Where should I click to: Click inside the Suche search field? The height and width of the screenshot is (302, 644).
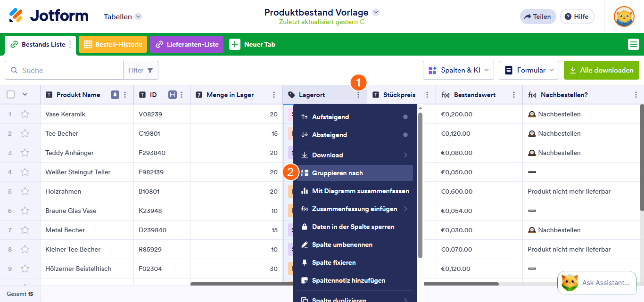tap(66, 70)
